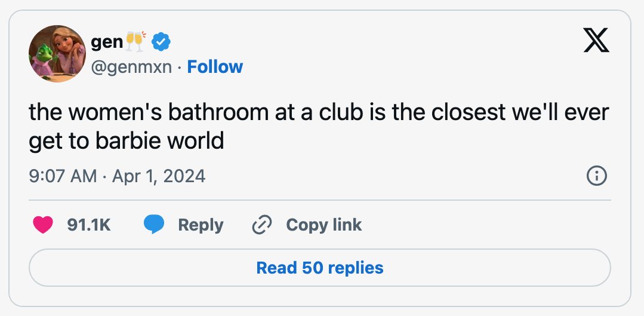Read 50 replies to this tweet
The height and width of the screenshot is (316, 644).
[x=319, y=268]
